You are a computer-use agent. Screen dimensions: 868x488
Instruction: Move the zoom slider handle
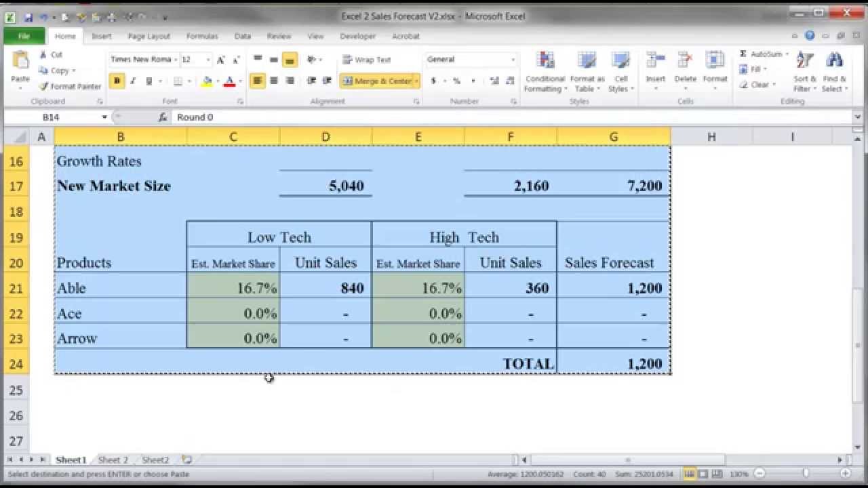coord(806,474)
